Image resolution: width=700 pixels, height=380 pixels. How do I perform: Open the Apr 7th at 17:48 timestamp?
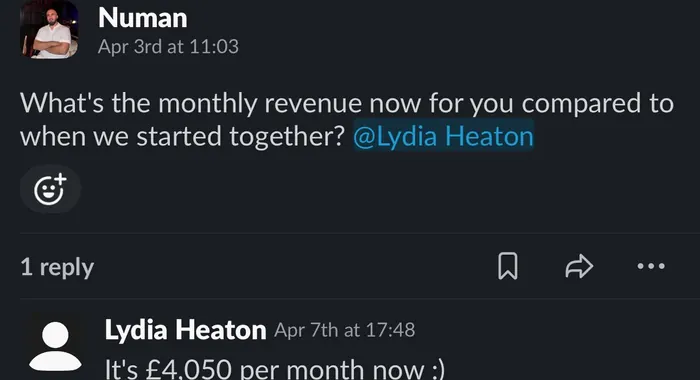click(x=345, y=330)
